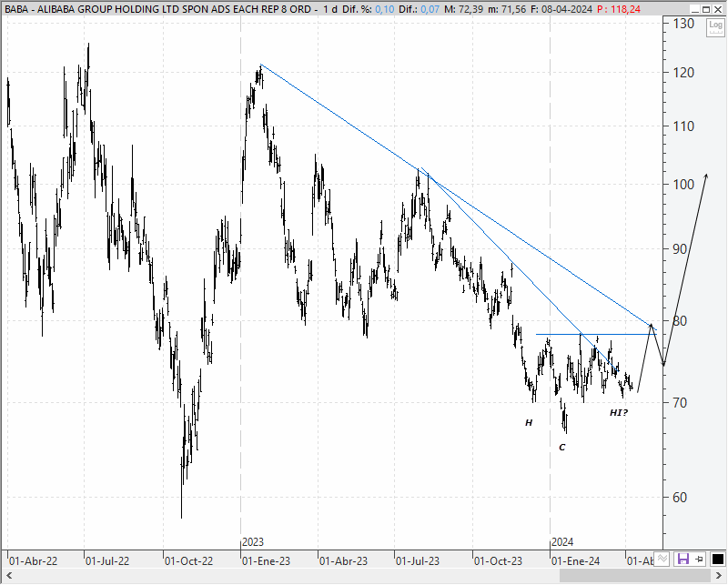Click the 120 price axis label

(x=683, y=73)
